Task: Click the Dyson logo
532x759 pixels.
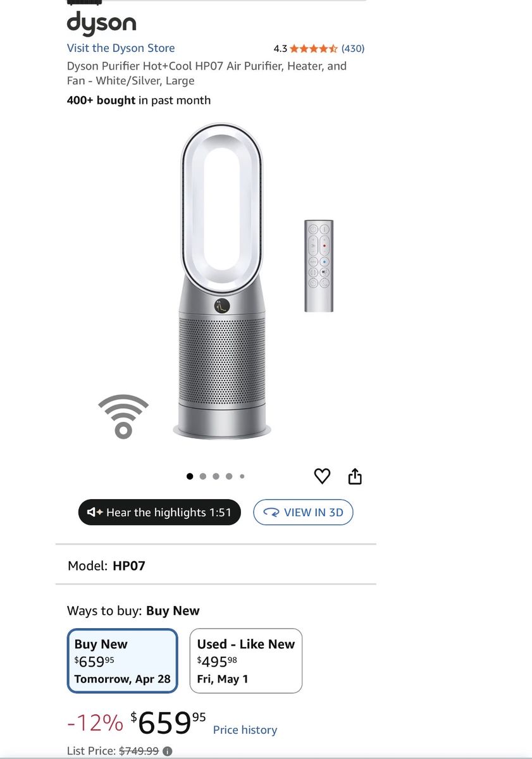Action: pyautogui.click(x=101, y=23)
